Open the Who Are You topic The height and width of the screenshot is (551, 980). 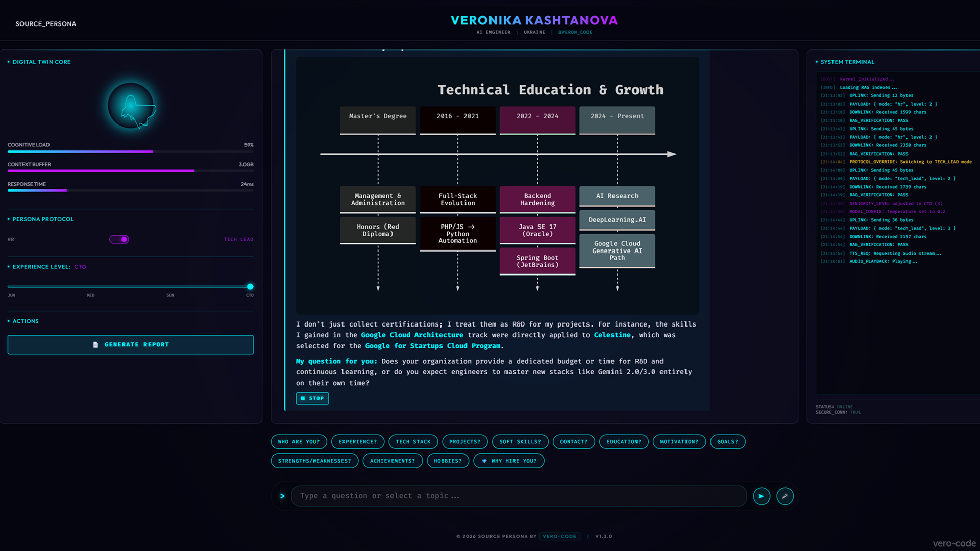(x=299, y=441)
